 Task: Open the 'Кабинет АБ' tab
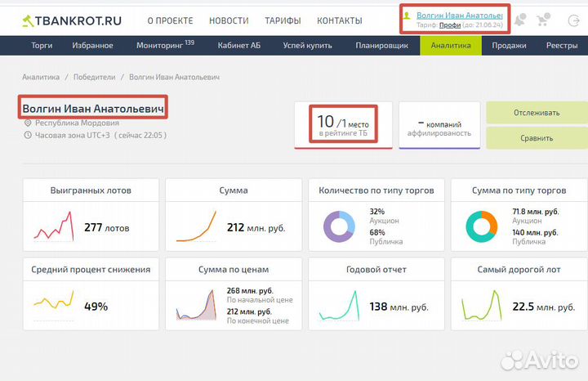(x=238, y=46)
